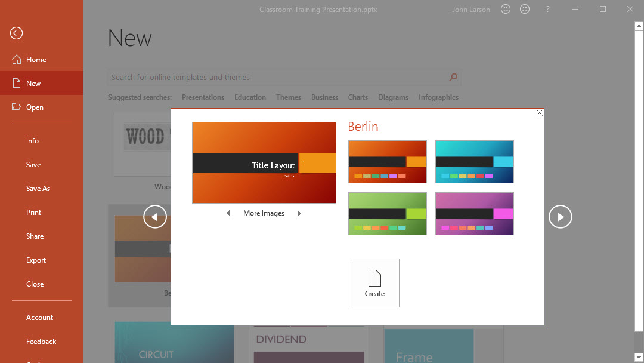Go to previous template with left arrow
The height and width of the screenshot is (363, 644).
pos(154,217)
